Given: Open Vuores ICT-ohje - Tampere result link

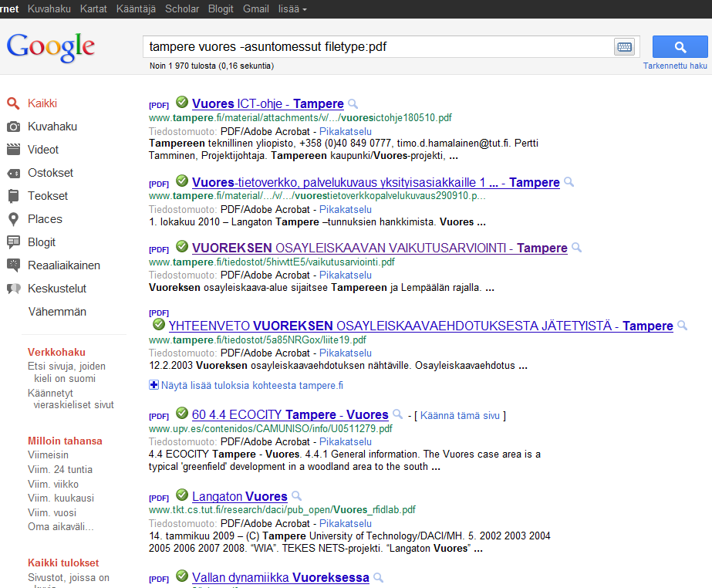Looking at the screenshot, I should click(268, 104).
